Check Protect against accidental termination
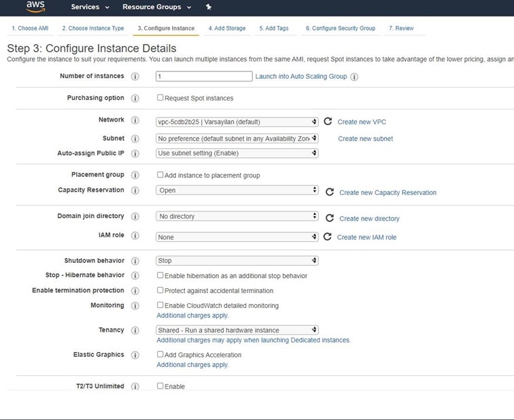 (x=160, y=290)
